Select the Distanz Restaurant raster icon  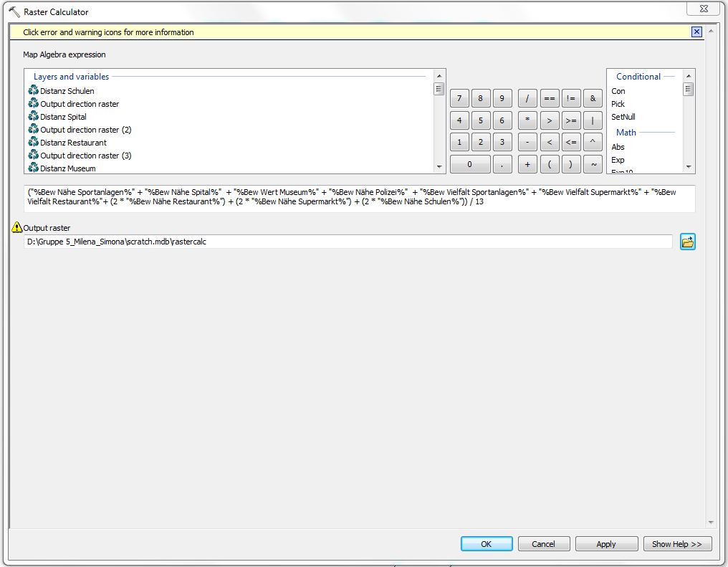33,143
